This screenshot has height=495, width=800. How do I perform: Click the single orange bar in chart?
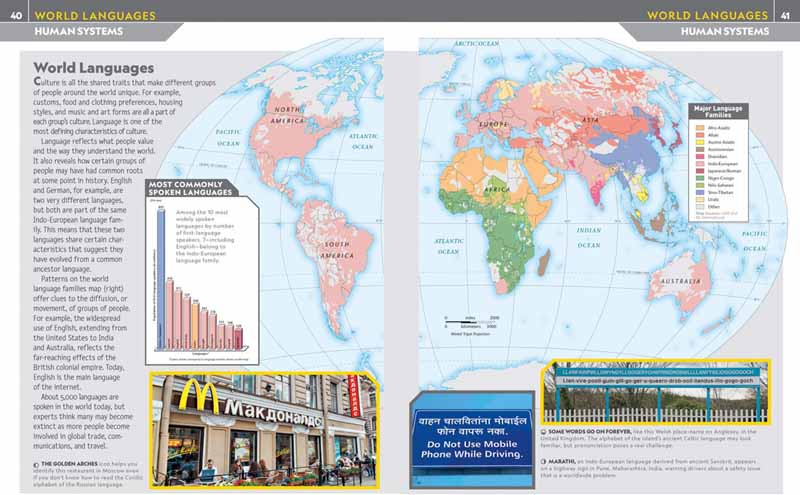click(x=195, y=325)
